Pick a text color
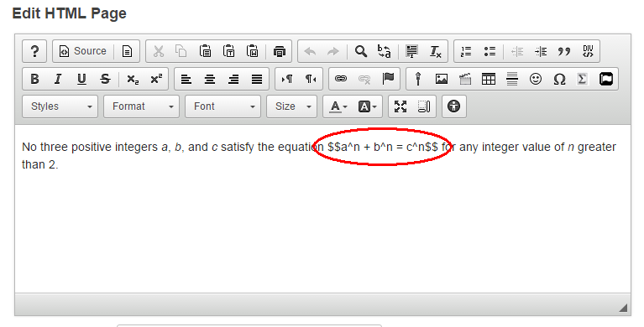Screen dimensions: 644x327 point(338,106)
